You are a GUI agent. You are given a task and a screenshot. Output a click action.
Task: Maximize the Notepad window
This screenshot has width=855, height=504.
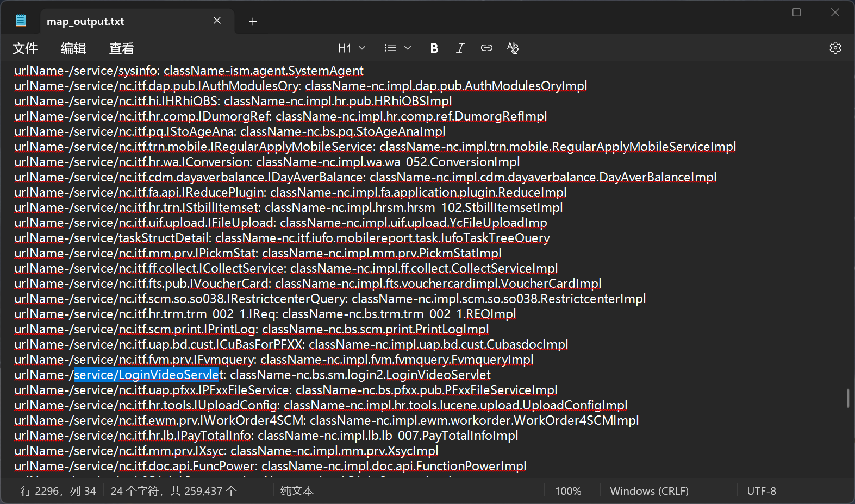(797, 12)
